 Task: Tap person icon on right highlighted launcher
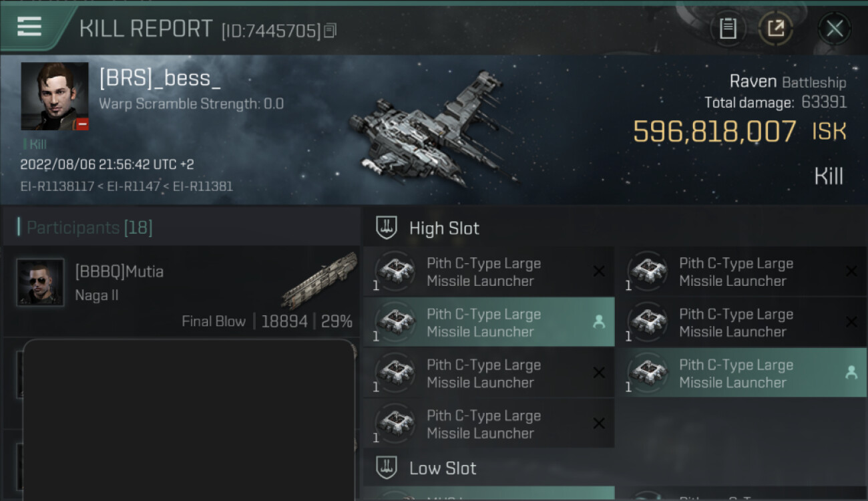[851, 373]
